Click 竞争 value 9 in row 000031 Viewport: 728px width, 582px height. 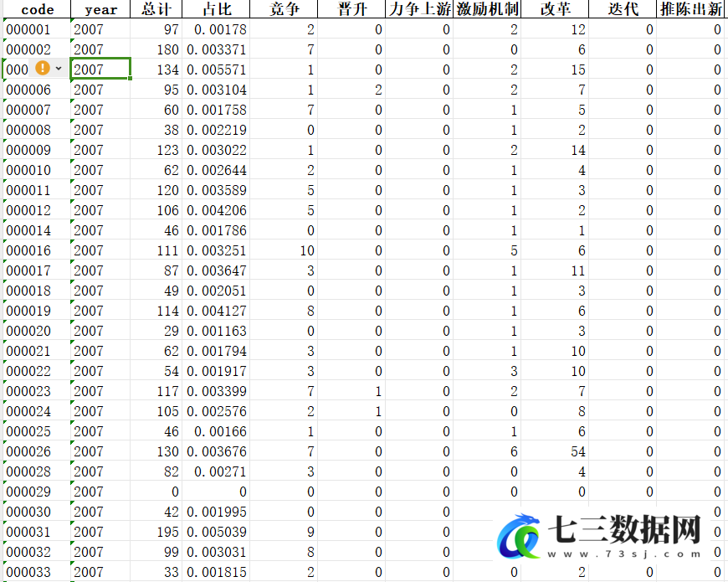(x=284, y=532)
